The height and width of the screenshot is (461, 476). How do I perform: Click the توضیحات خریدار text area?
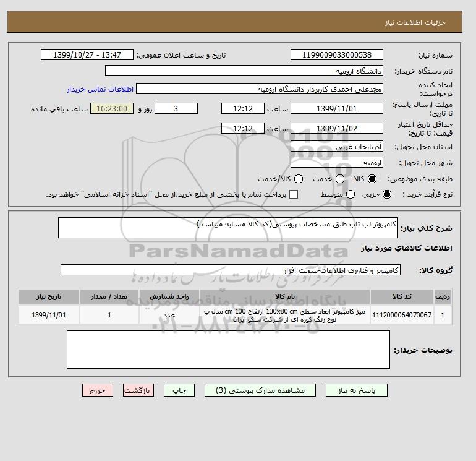click(228, 350)
